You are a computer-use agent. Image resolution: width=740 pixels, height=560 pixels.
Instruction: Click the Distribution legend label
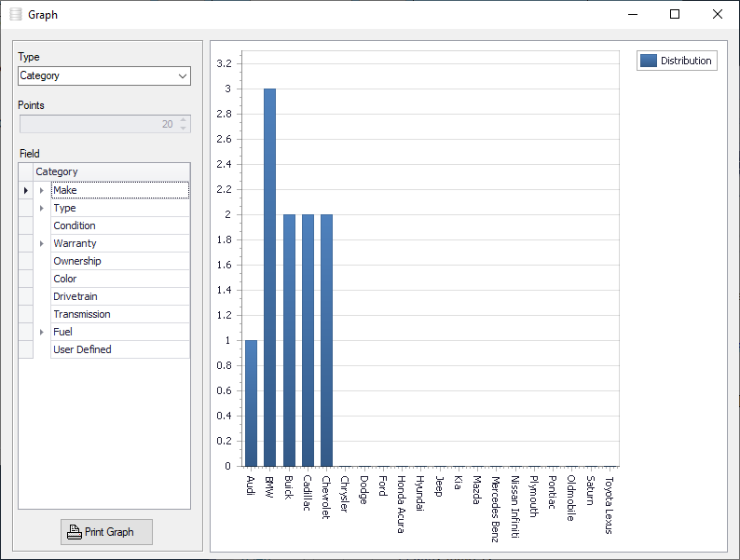(x=686, y=61)
